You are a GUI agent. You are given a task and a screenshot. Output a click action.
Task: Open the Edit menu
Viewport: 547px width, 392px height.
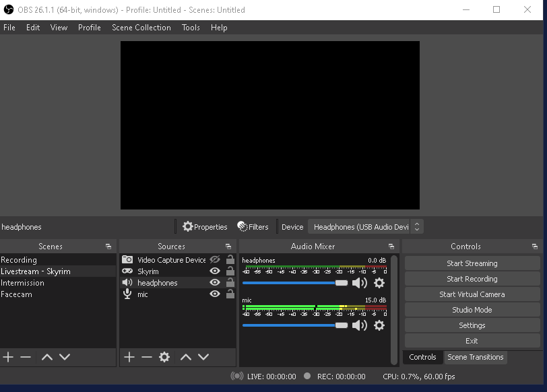pos(33,28)
